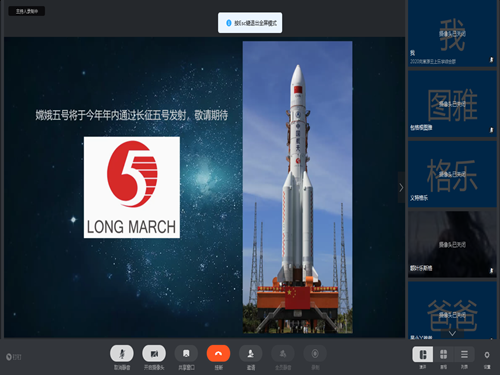Collapse the participant sidebar with the right chevron
This screenshot has width=500, height=375.
401,187
